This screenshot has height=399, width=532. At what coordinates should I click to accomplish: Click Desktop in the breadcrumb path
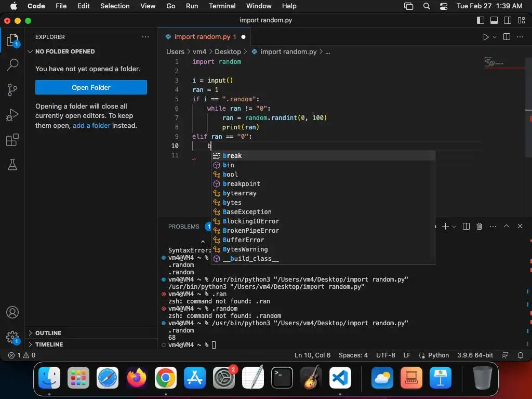pos(228,52)
